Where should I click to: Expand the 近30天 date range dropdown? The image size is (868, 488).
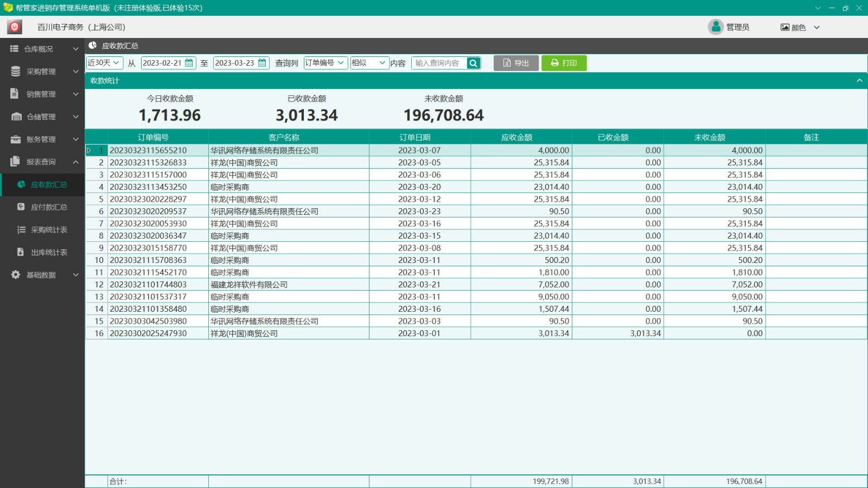coord(105,63)
